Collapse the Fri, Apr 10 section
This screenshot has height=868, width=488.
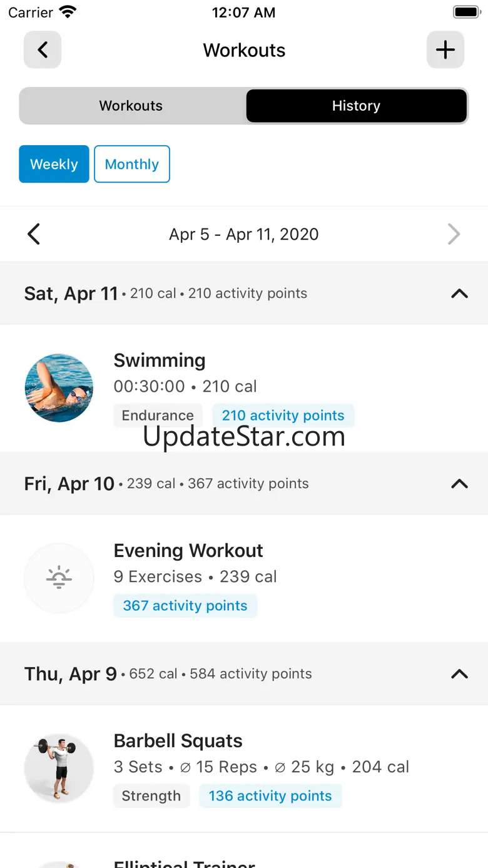click(x=459, y=484)
